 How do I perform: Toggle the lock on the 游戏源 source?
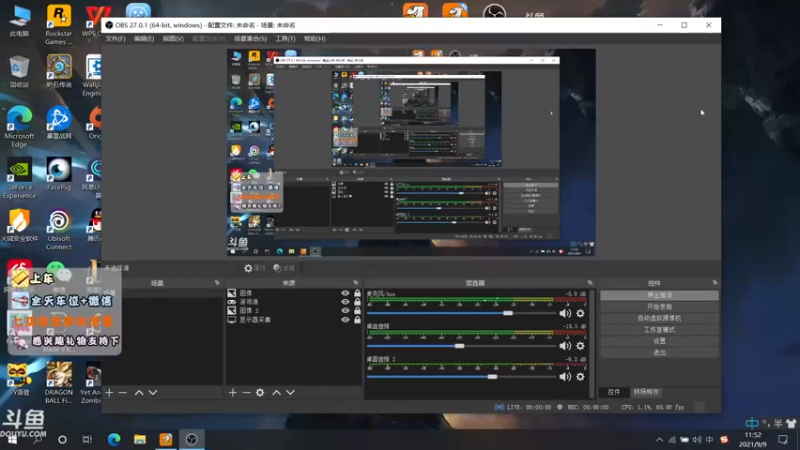coord(357,302)
